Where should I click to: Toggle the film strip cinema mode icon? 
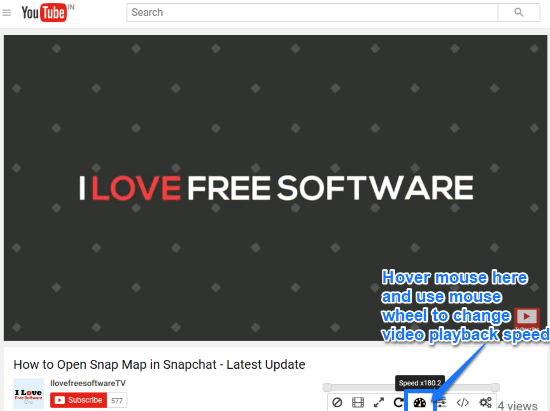tap(358, 402)
